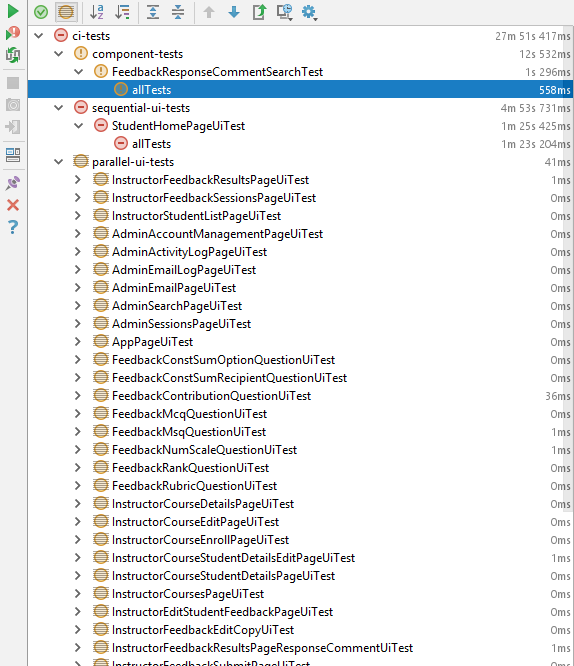Open help with question mark icon
574x666 pixels.
pos(13,227)
